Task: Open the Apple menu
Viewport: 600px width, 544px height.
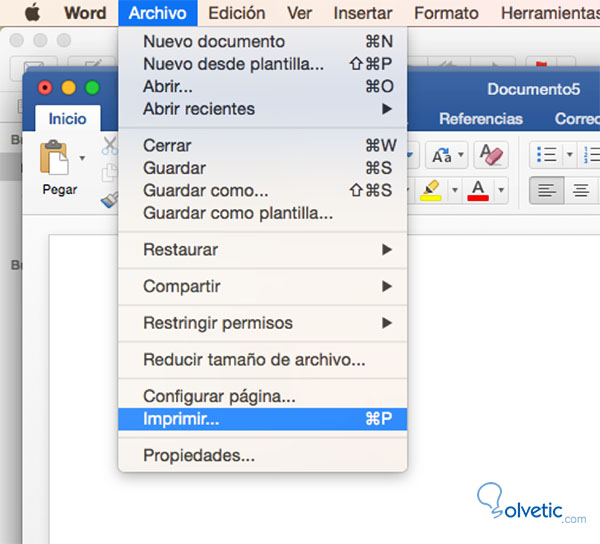Action: (x=33, y=13)
